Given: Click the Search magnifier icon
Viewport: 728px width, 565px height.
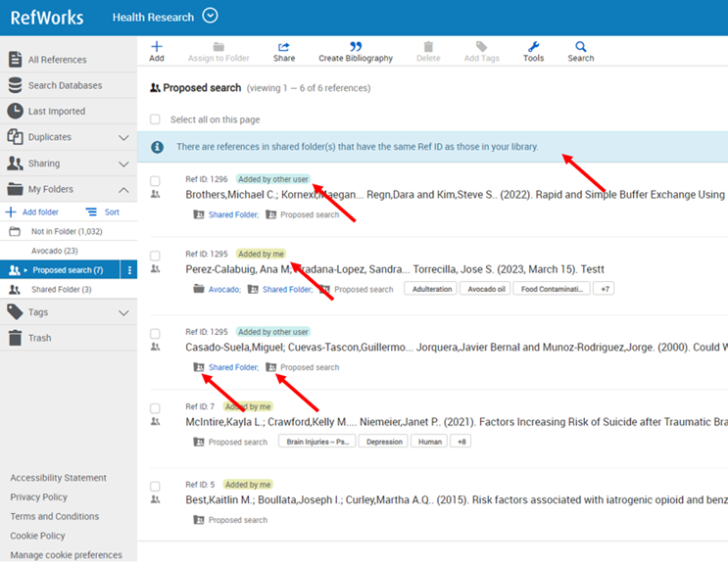Looking at the screenshot, I should click(580, 47).
